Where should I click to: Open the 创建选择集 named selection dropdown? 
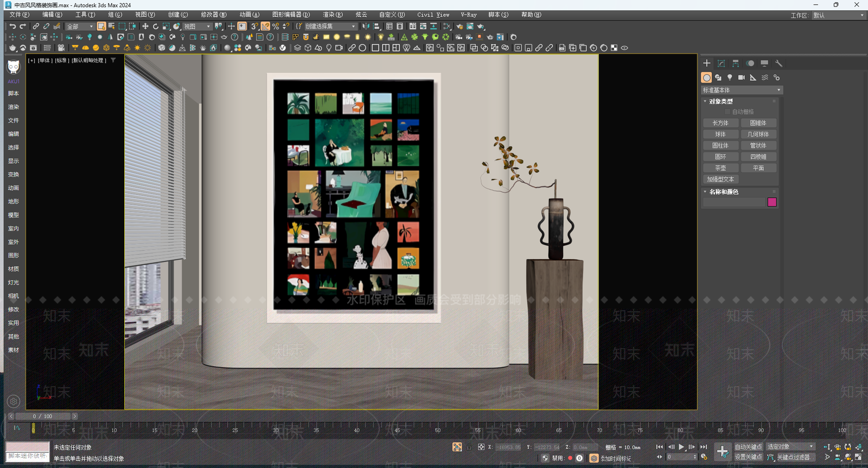330,26
